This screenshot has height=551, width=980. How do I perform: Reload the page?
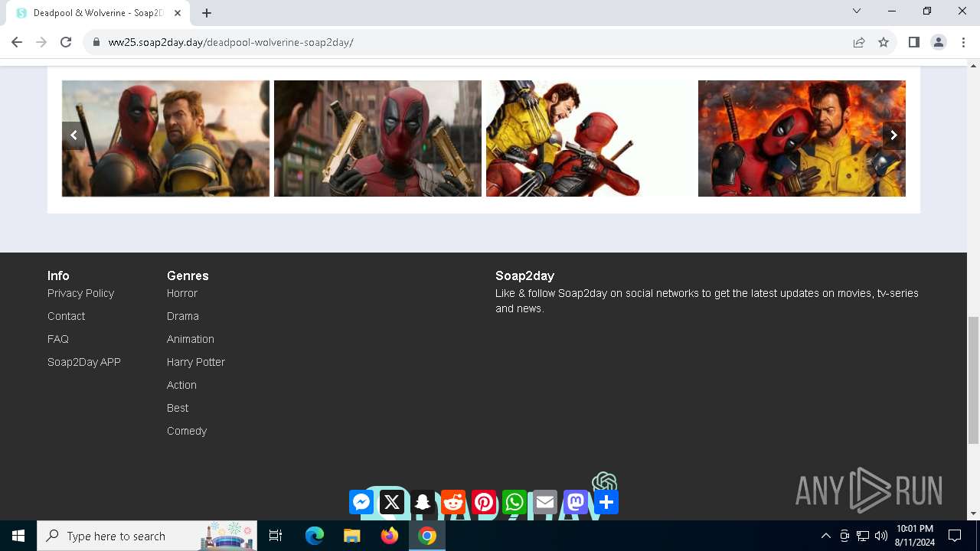tap(66, 42)
